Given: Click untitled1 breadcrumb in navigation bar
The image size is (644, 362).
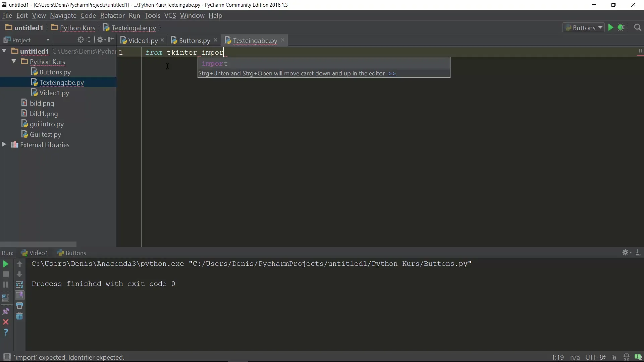Looking at the screenshot, I should click(24, 28).
